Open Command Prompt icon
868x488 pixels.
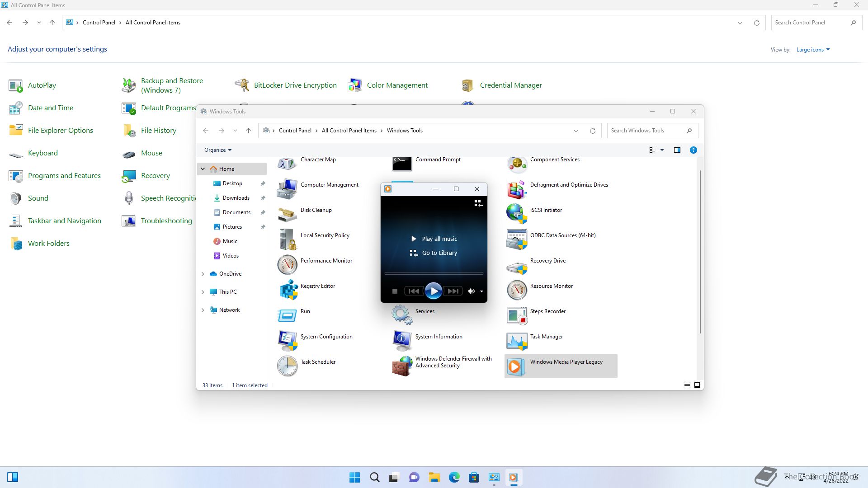402,164
